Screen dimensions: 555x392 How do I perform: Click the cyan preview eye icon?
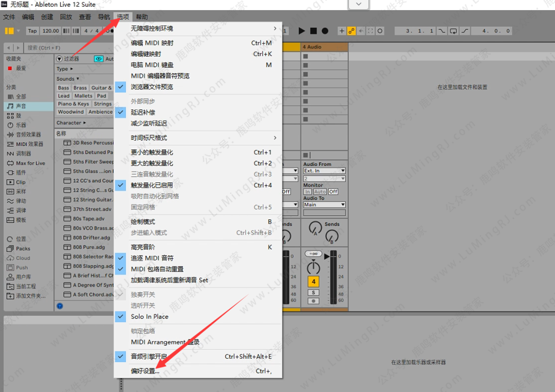pos(99,59)
